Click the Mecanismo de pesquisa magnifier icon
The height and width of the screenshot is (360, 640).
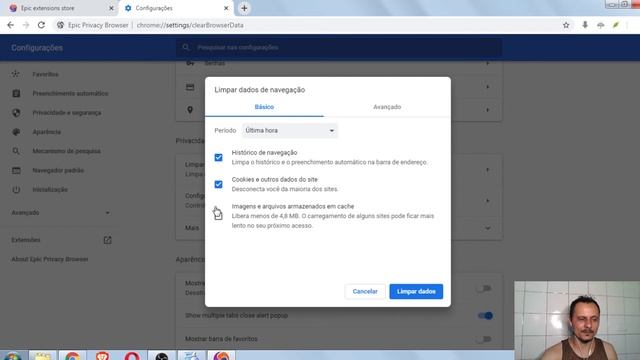[x=16, y=151]
